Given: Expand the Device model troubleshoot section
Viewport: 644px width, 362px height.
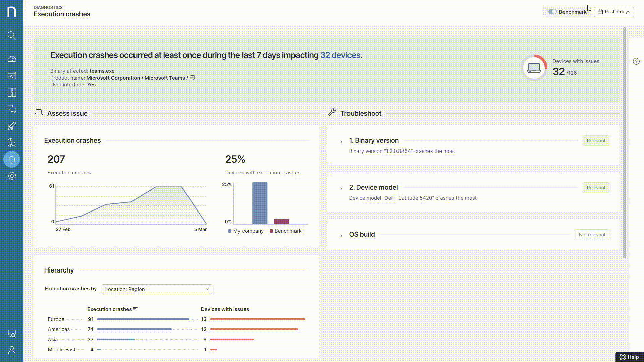Looking at the screenshot, I should coord(341,189).
